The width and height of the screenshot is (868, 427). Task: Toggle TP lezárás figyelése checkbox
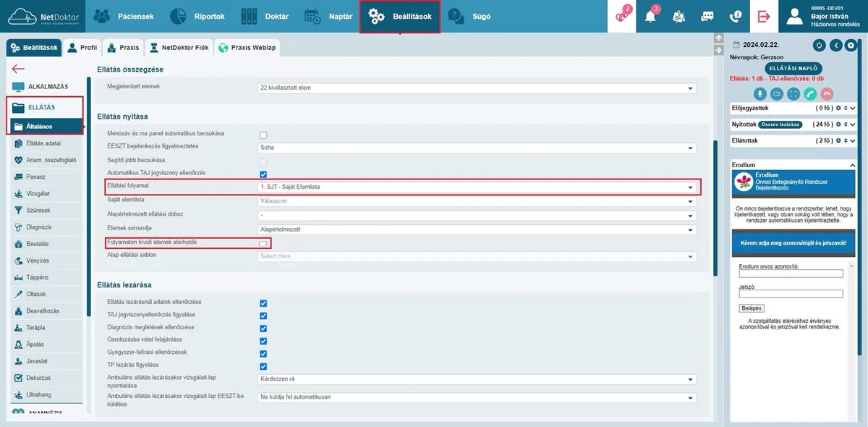[263, 366]
